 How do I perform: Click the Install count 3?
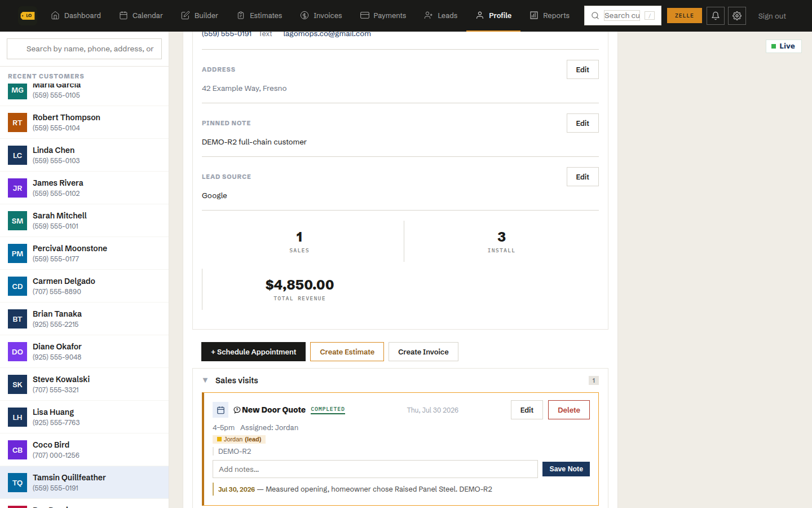501,237
